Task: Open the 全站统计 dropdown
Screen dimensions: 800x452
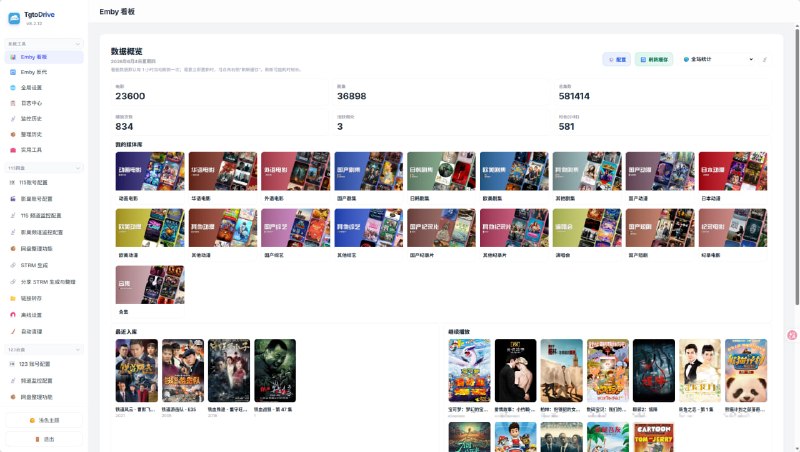Action: coord(718,60)
